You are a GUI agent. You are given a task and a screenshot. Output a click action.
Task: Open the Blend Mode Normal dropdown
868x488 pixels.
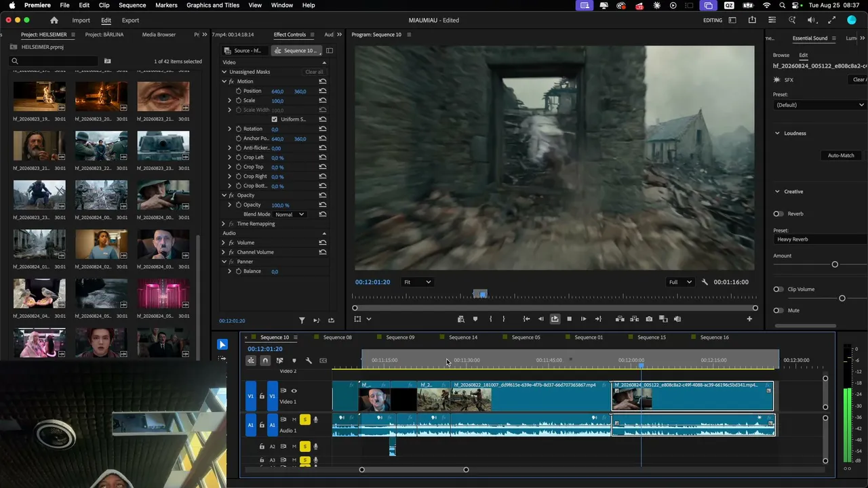click(x=290, y=214)
